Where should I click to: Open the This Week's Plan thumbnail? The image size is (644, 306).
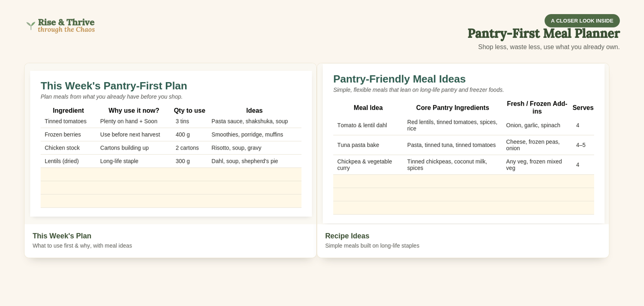tap(170, 144)
